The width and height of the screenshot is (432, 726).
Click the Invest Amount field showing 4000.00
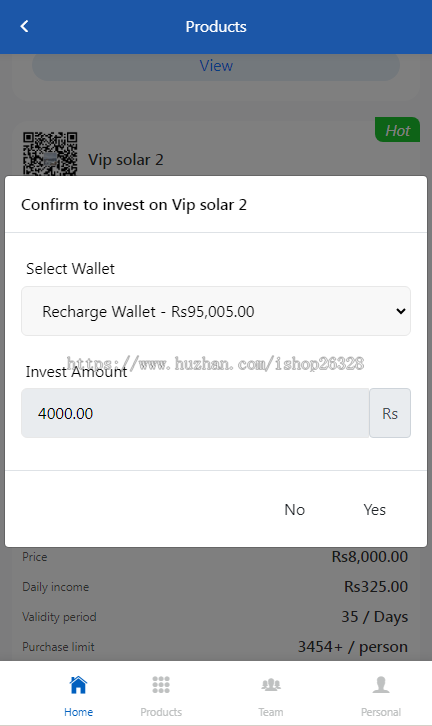click(195, 413)
